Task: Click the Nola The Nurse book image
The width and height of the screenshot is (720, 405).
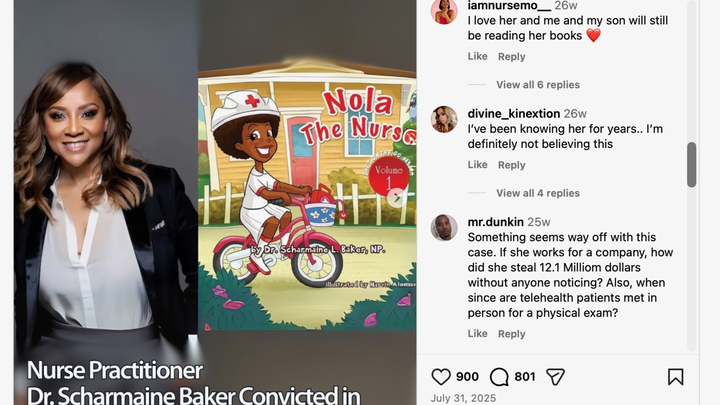Action: point(307,195)
